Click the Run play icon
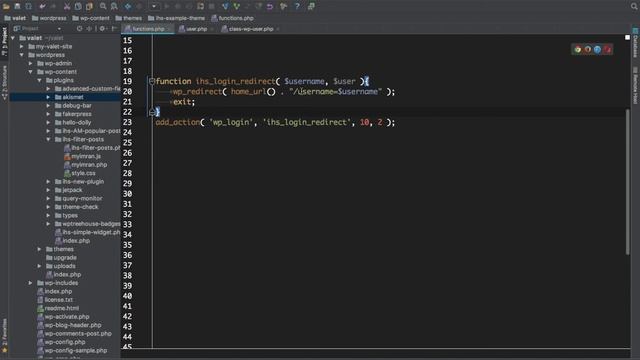640x360 pixels. [x=167, y=6]
